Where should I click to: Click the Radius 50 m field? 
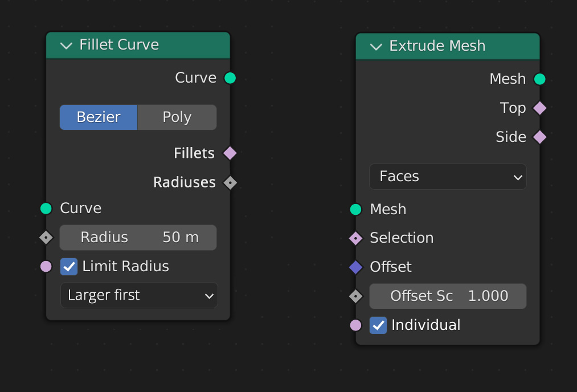138,238
